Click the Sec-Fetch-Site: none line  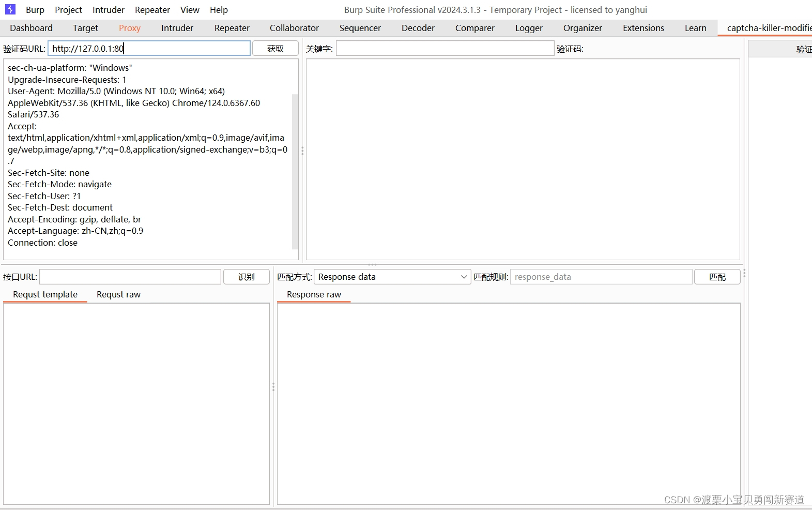pos(49,173)
